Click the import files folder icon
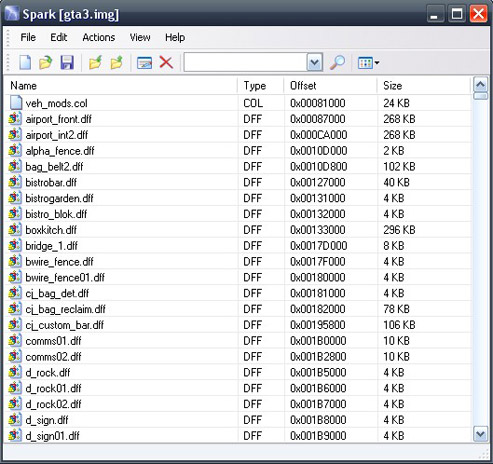The height and width of the screenshot is (464, 493). coord(95,62)
